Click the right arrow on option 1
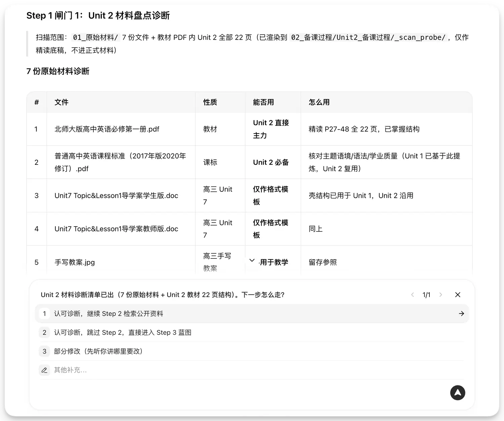Screen dimensions: 504x421 [461, 314]
